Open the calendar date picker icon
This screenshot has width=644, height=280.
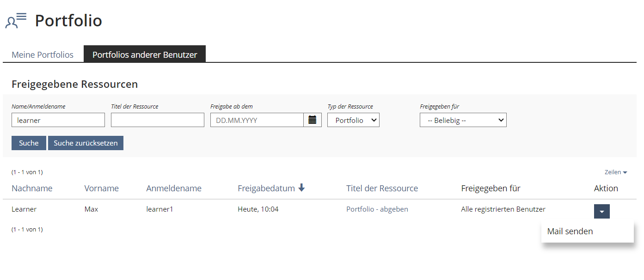click(x=313, y=120)
